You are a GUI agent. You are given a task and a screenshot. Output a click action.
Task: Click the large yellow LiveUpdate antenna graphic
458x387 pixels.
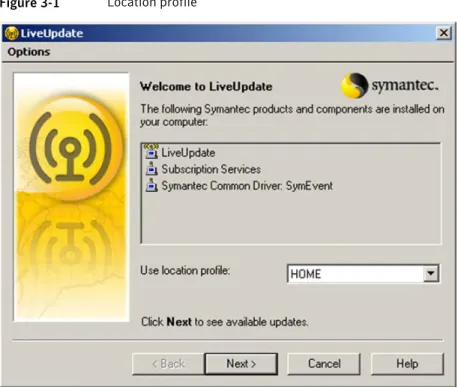click(71, 148)
